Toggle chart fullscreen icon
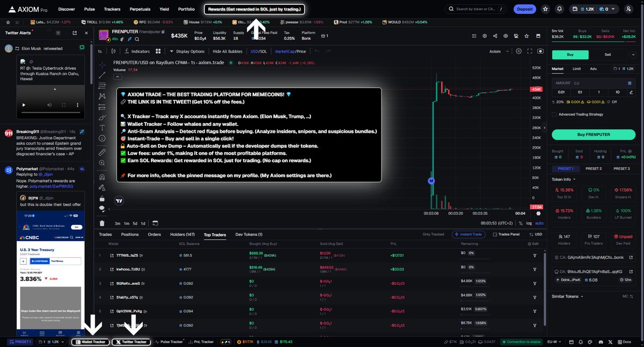 pos(529,51)
